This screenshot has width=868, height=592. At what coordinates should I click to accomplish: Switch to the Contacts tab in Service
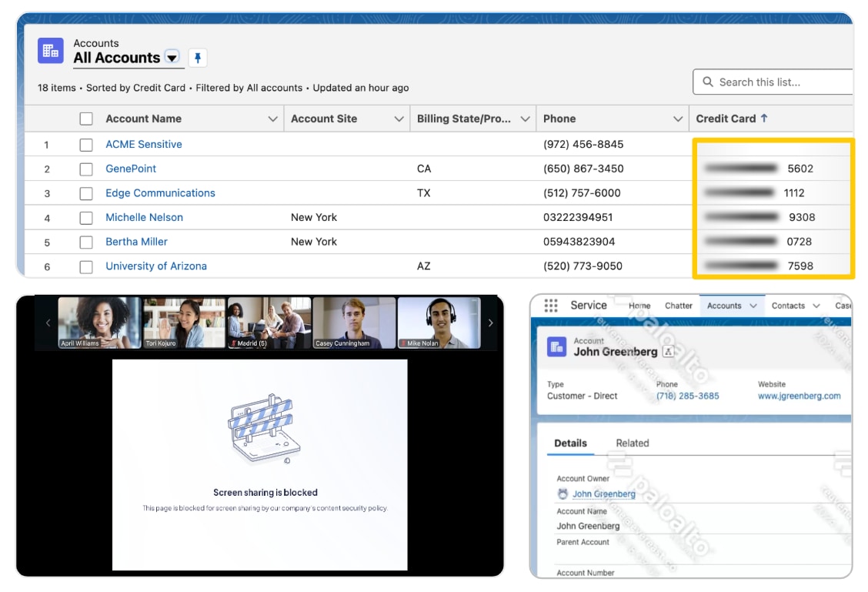[788, 306]
